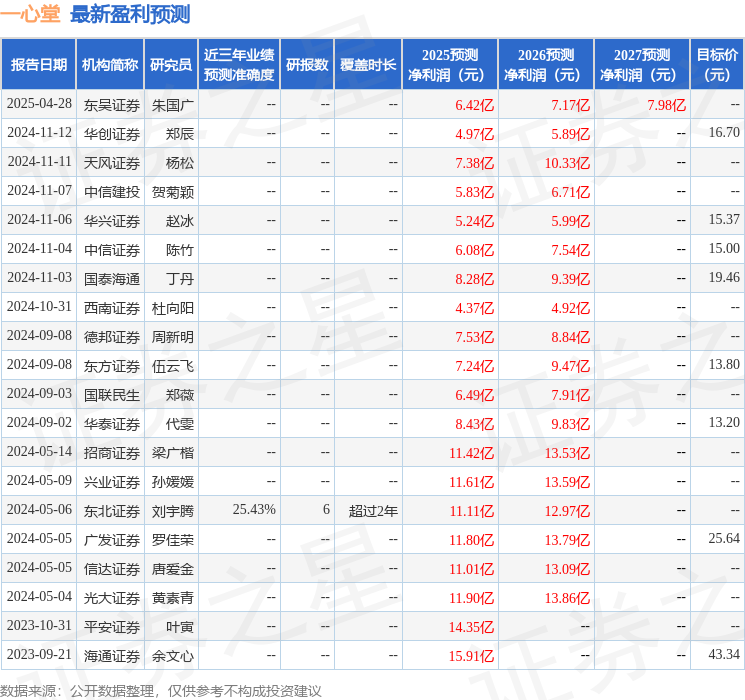The image size is (745, 700).
Task: Select institution 西南证券
Action: click(x=112, y=308)
